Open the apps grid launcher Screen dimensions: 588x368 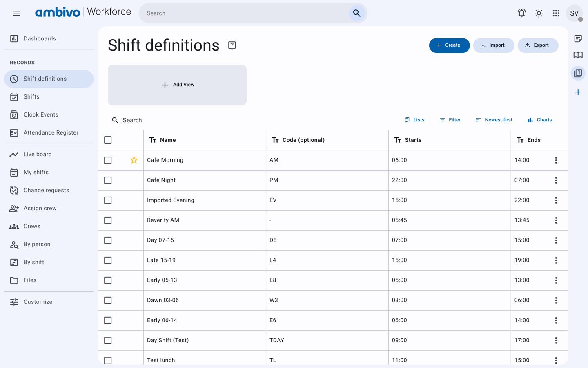pyautogui.click(x=556, y=13)
